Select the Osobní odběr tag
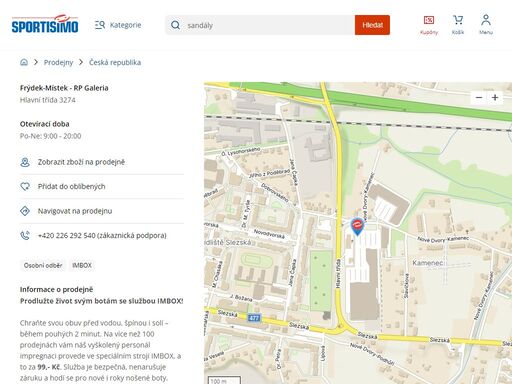The image size is (512, 384). pos(43,266)
